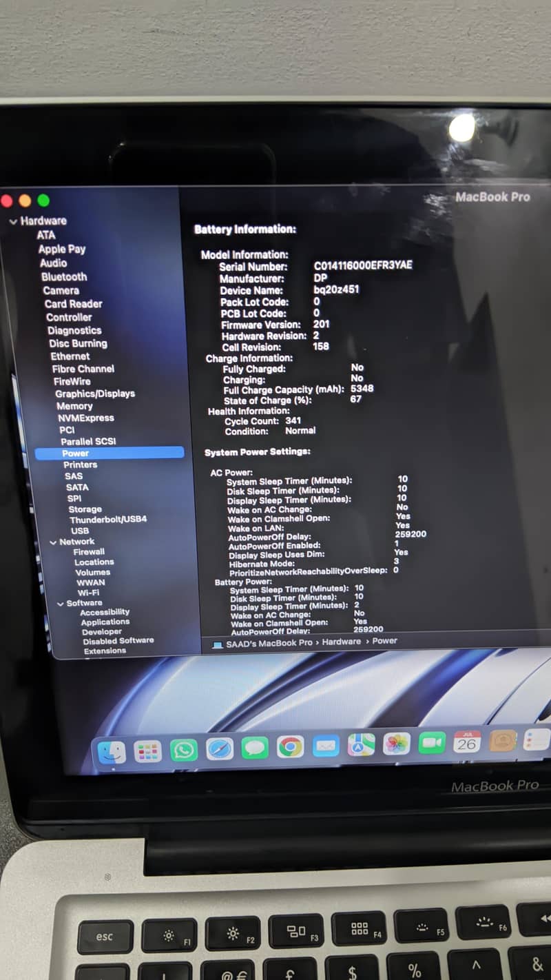Collapse the Hardware section
The height and width of the screenshot is (980, 551).
coord(13,222)
